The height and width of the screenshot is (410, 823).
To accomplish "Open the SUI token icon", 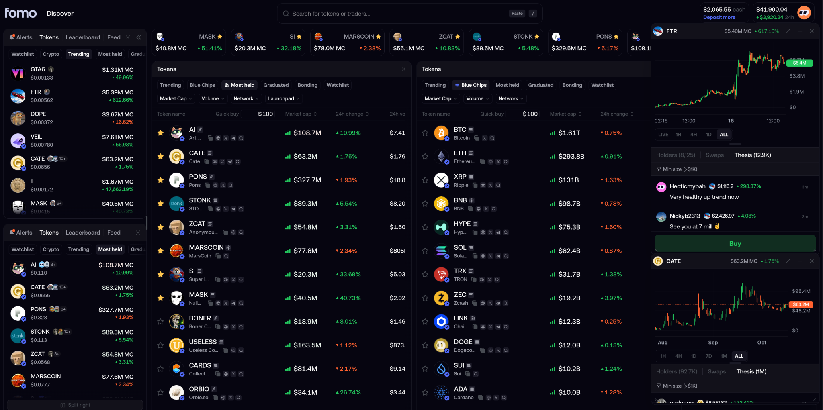I will pyautogui.click(x=441, y=369).
